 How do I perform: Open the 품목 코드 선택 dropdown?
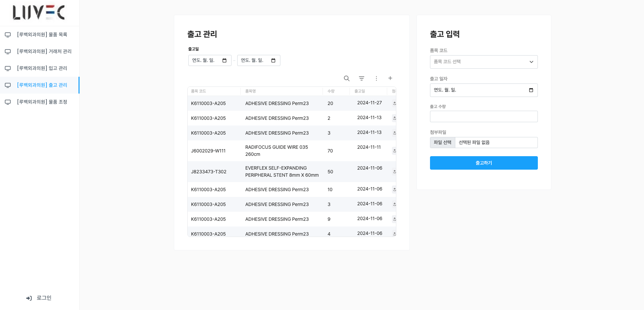(484, 62)
